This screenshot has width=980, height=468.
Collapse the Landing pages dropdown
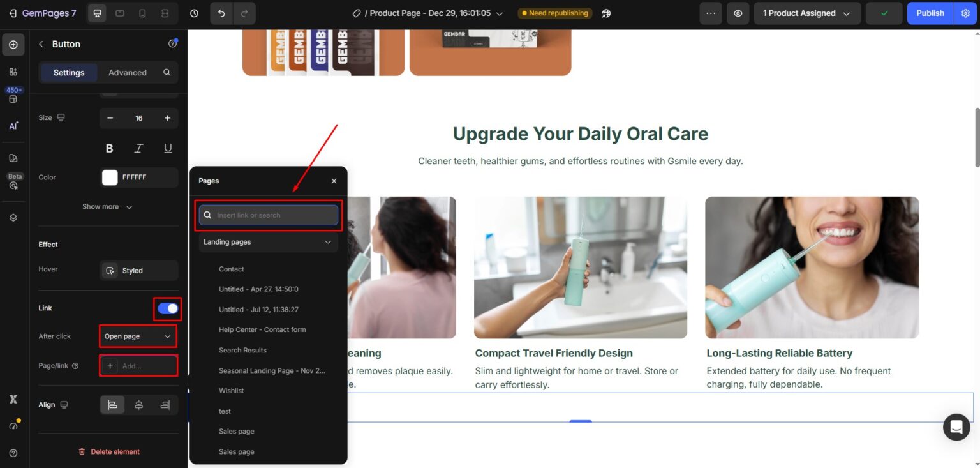pos(268,242)
